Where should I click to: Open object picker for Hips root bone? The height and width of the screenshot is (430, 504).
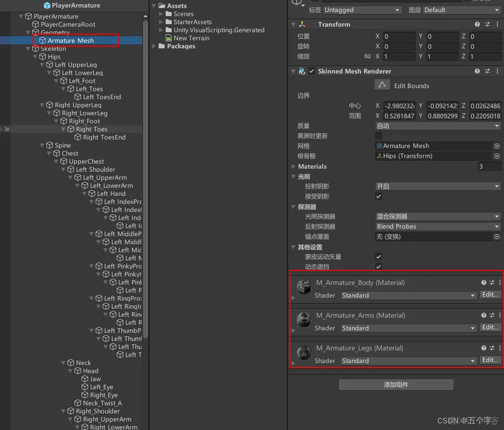497,156
